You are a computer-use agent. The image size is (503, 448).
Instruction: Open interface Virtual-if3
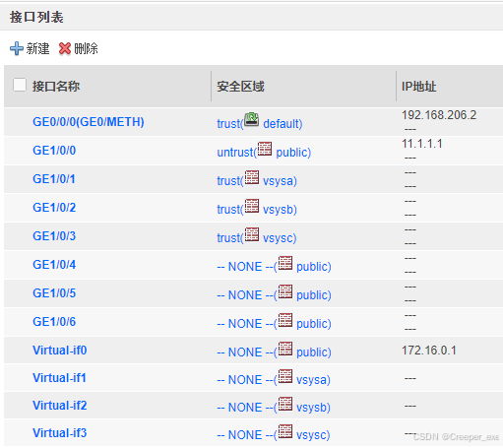pos(60,433)
